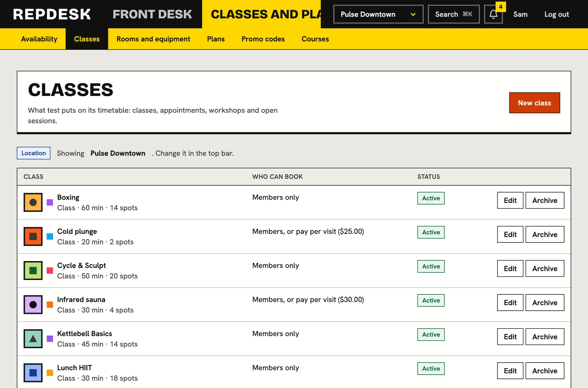Click the Active status of Boxing
Viewport: 588px width, 388px height.
click(431, 198)
